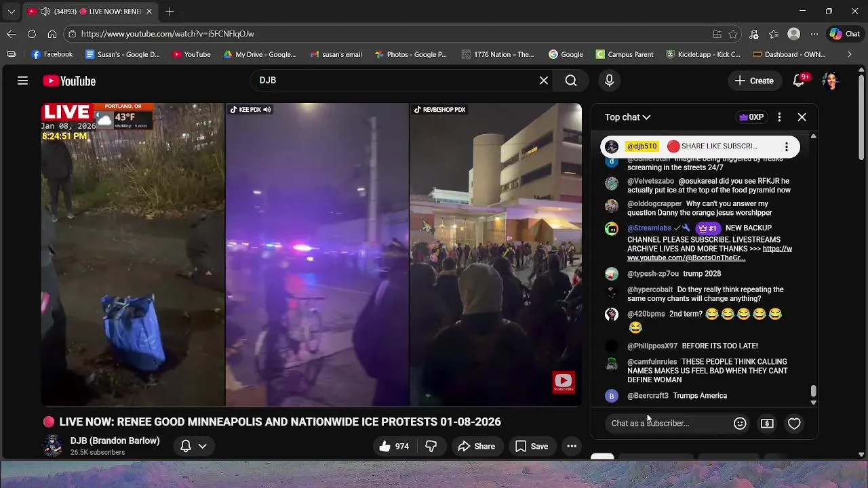This screenshot has width=868, height=488.
Task: Close the live chat panel
Action: [x=802, y=117]
